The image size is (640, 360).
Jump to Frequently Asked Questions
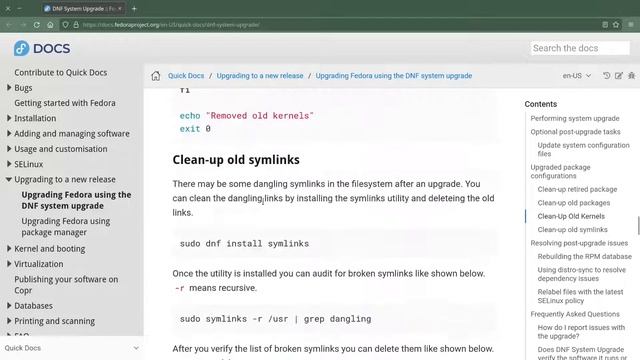pos(575,314)
